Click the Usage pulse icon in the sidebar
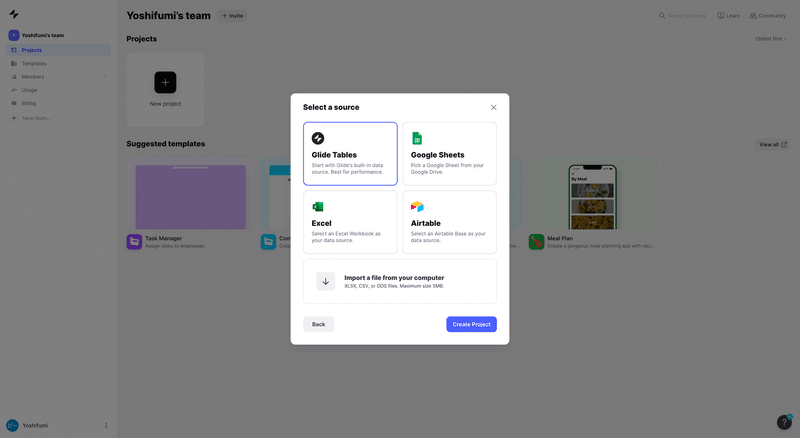The height and width of the screenshot is (438, 800). point(14,90)
